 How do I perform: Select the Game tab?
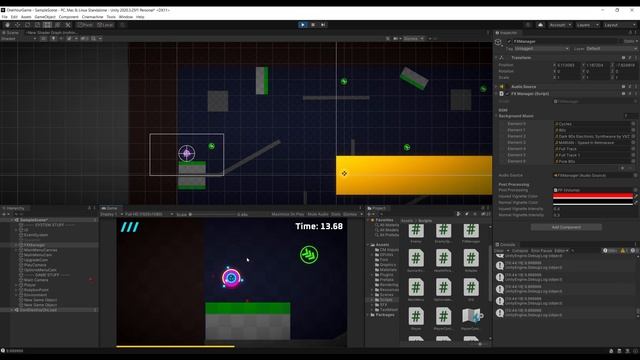(109, 208)
